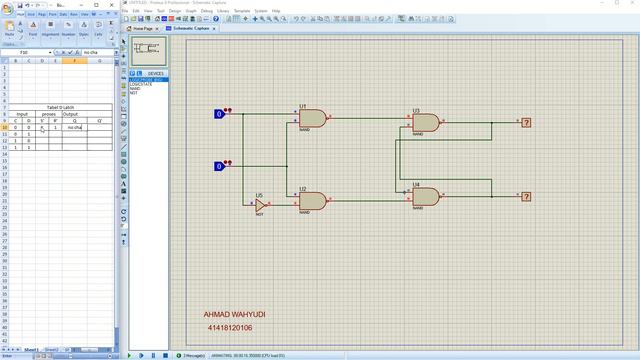The height and width of the screenshot is (360, 640).
Task: Click the New Project toolbar icon
Action: coord(126,19)
